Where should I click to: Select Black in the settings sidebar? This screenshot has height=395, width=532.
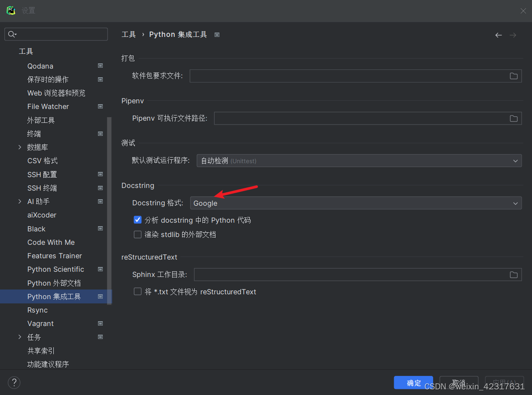pyautogui.click(x=36, y=229)
